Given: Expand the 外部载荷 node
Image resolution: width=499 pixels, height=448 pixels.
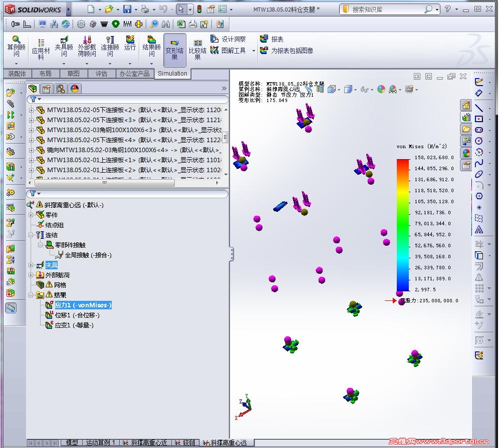Looking at the screenshot, I should click(x=31, y=275).
